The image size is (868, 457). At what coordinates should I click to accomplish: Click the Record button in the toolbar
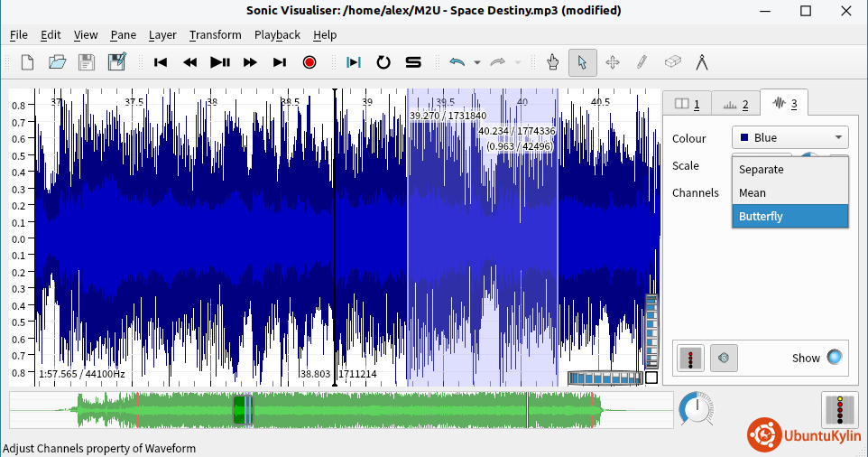pyautogui.click(x=309, y=62)
